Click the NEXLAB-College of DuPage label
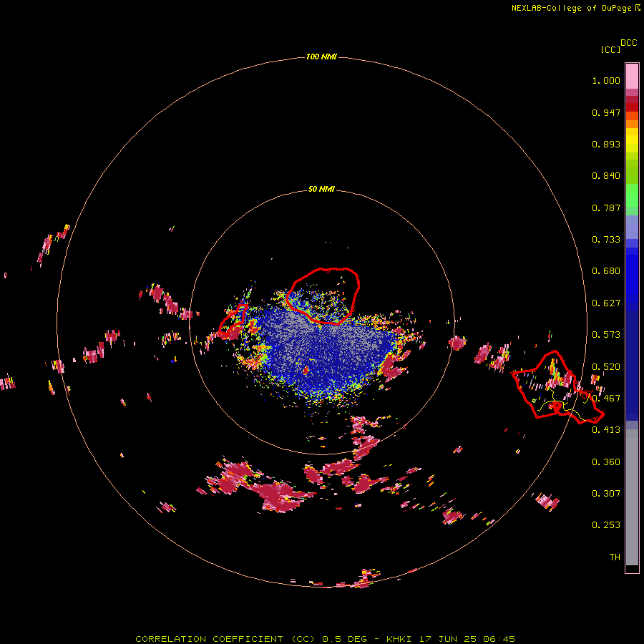Image resolution: width=644 pixels, height=644 pixels. click(x=571, y=8)
